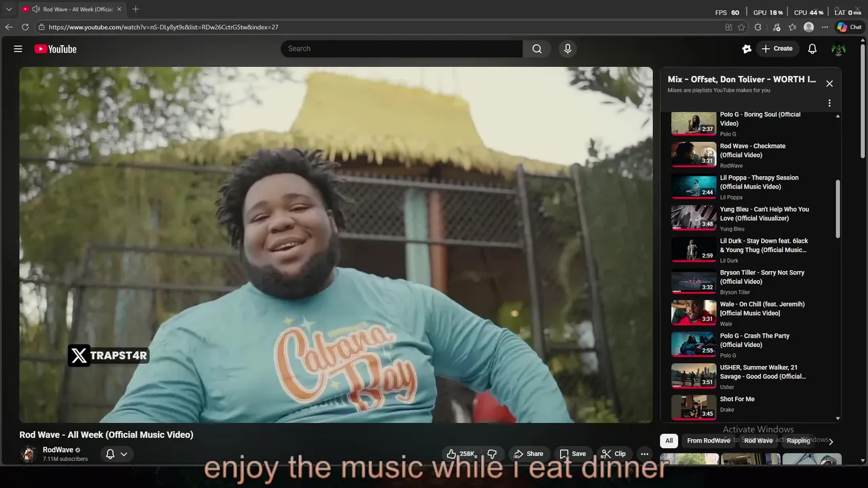Open the account avatar menu
This screenshot has width=868, height=488.
point(839,49)
